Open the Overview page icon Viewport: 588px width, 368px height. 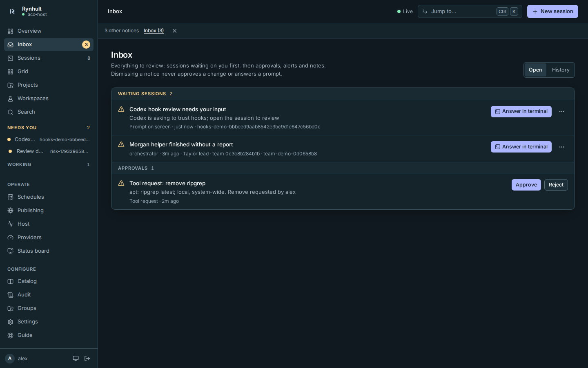coord(10,31)
